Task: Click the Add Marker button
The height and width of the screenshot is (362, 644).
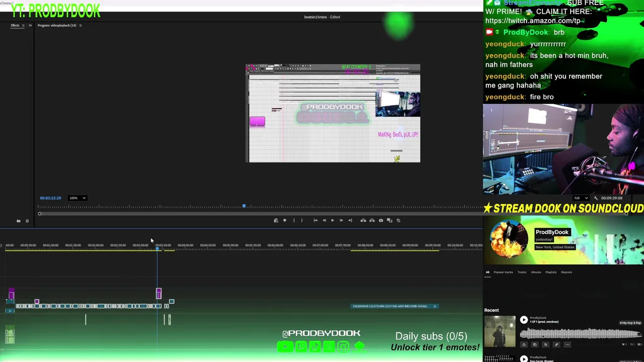Action: [x=285, y=220]
